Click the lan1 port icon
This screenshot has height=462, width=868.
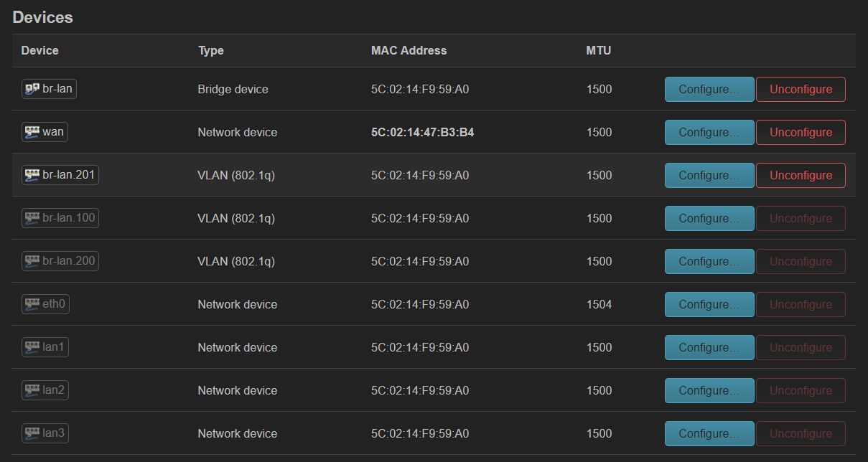coord(32,347)
